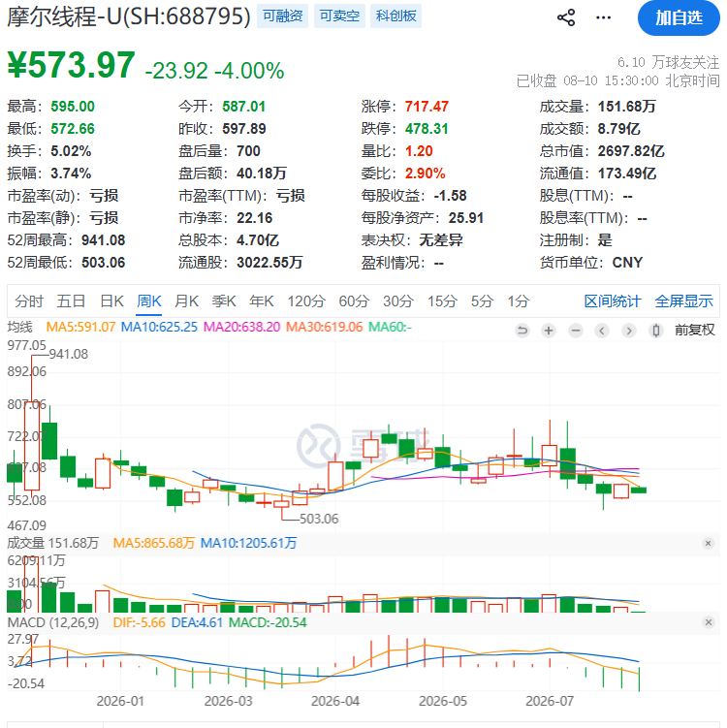Click the 均线 indicator label
This screenshot has height=728, width=727.
(20, 327)
